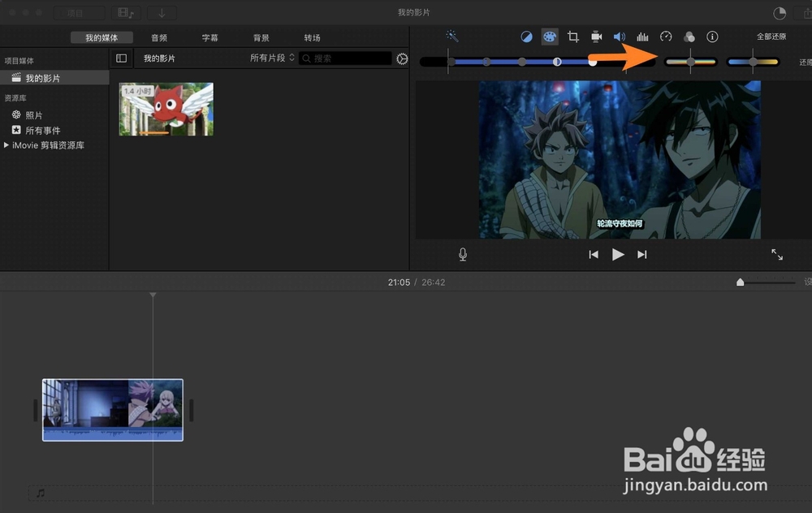Open the search filter gear menu
Image resolution: width=812 pixels, height=513 pixels.
(402, 58)
